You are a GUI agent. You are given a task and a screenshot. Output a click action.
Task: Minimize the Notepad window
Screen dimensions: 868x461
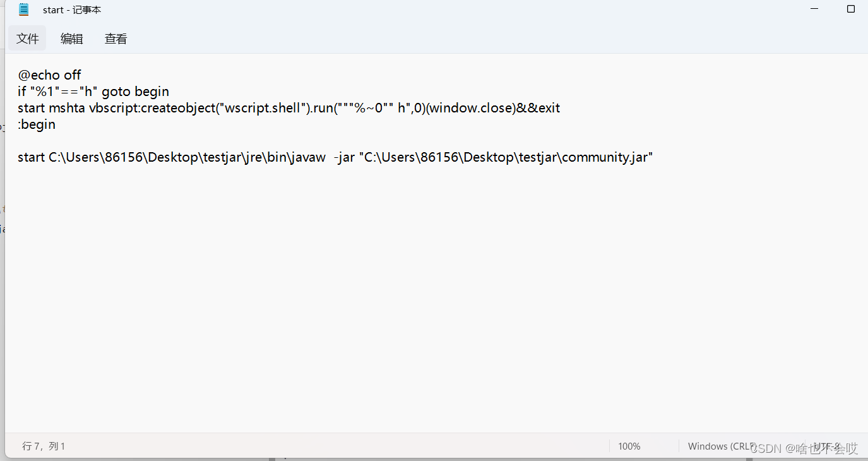(x=816, y=9)
